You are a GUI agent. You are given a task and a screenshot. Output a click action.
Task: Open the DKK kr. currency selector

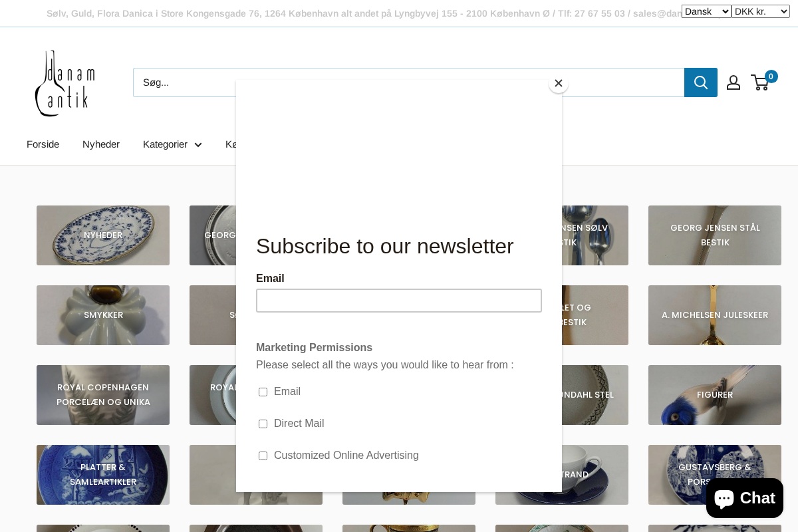point(760,11)
